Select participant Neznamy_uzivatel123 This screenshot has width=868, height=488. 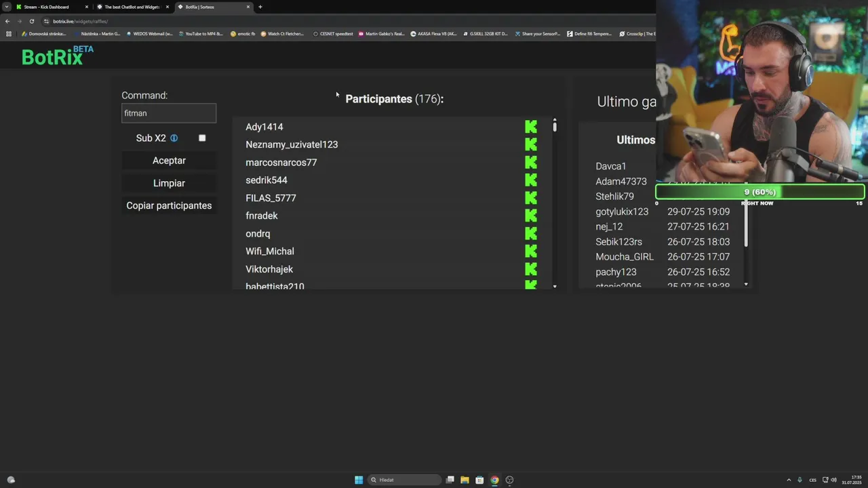[292, 144]
